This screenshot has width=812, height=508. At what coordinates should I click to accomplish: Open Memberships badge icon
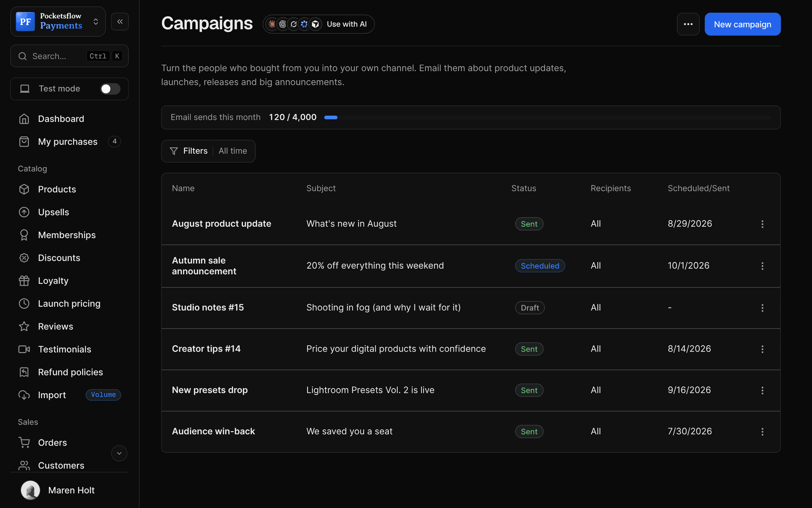coord(24,235)
